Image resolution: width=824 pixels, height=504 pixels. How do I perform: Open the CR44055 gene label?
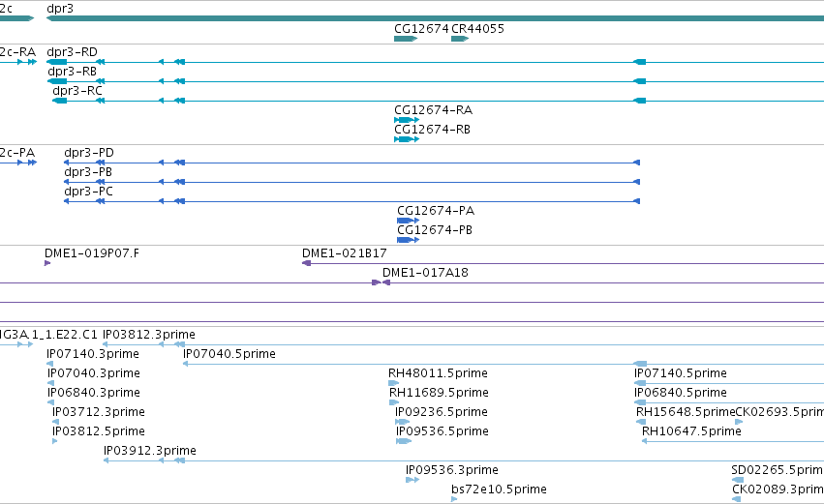[477, 28]
